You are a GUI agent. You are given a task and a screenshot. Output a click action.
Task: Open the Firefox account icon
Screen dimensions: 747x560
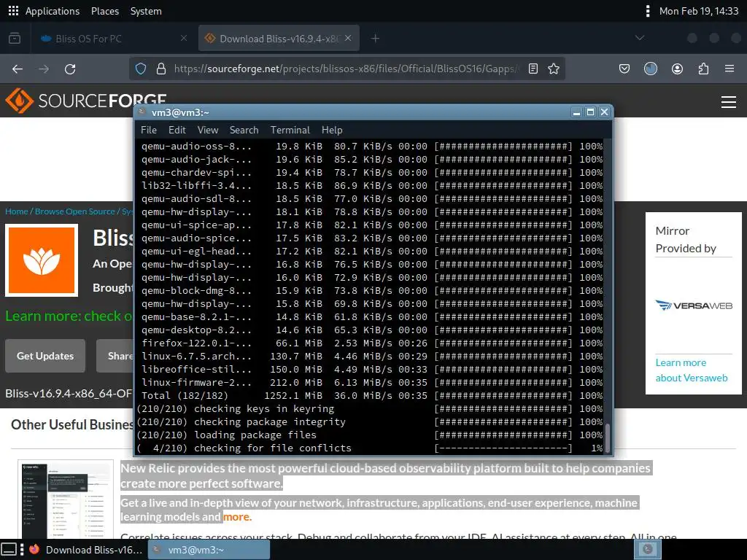click(677, 69)
